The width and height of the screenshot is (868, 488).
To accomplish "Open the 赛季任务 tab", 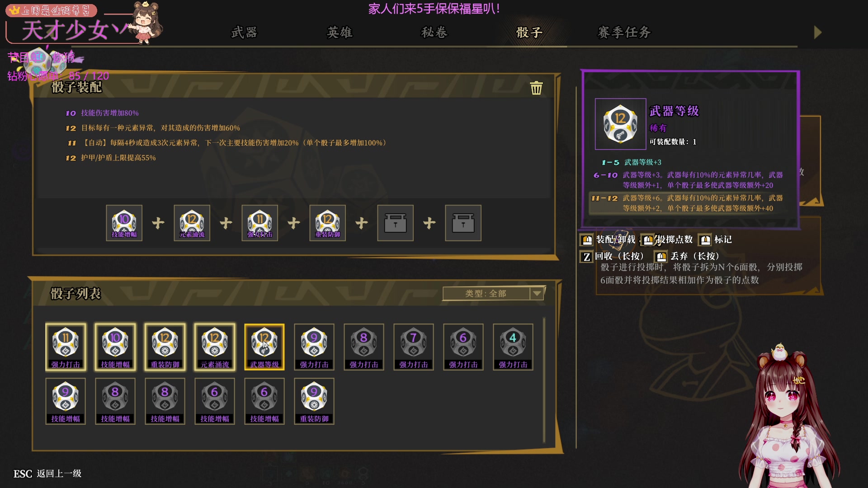I will pyautogui.click(x=624, y=32).
